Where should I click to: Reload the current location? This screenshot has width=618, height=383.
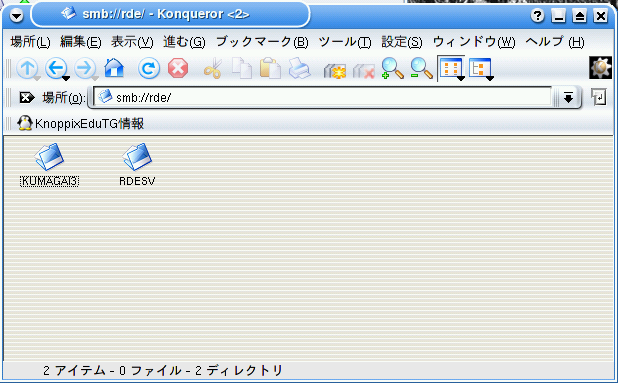149,69
